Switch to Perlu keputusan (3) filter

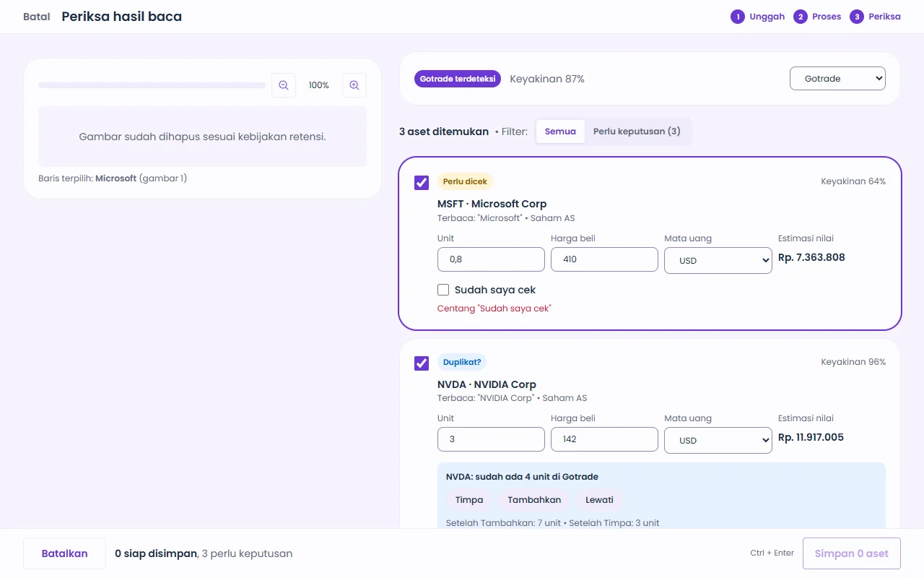point(637,131)
